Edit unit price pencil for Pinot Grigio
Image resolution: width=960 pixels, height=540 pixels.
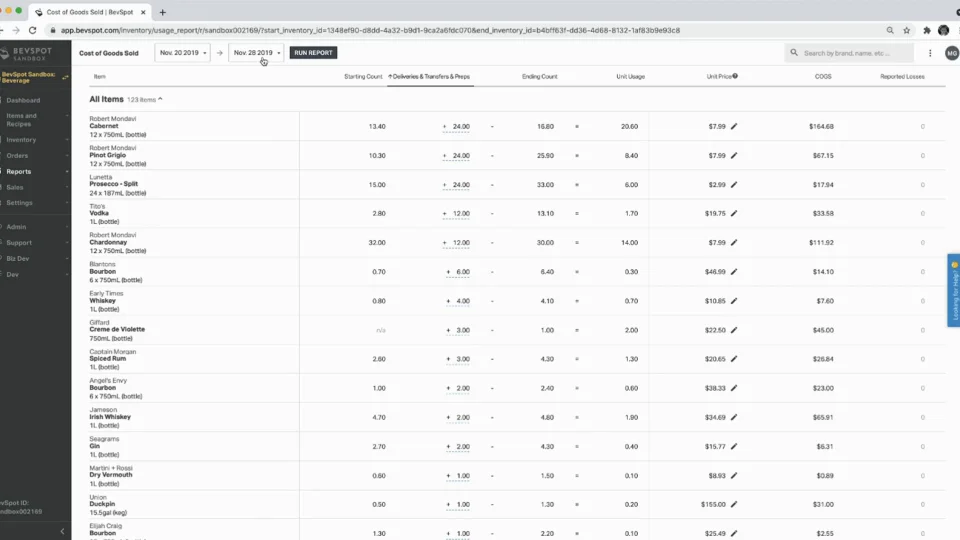point(733,156)
